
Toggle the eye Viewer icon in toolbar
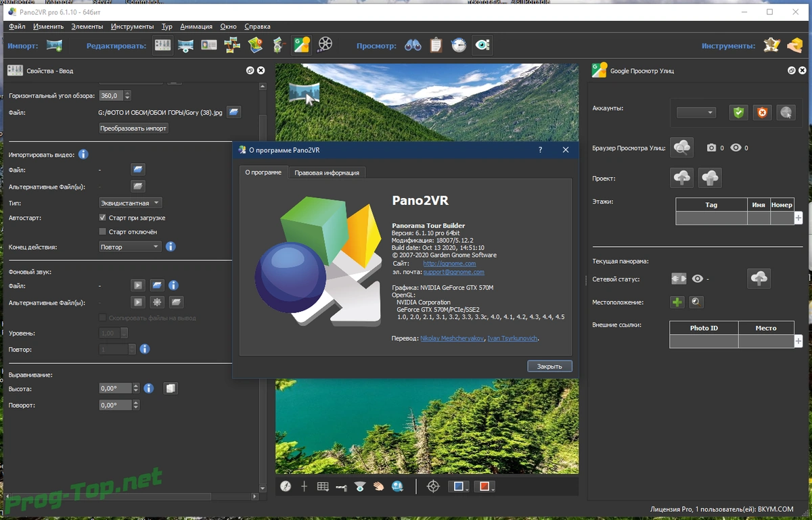pyautogui.click(x=482, y=45)
